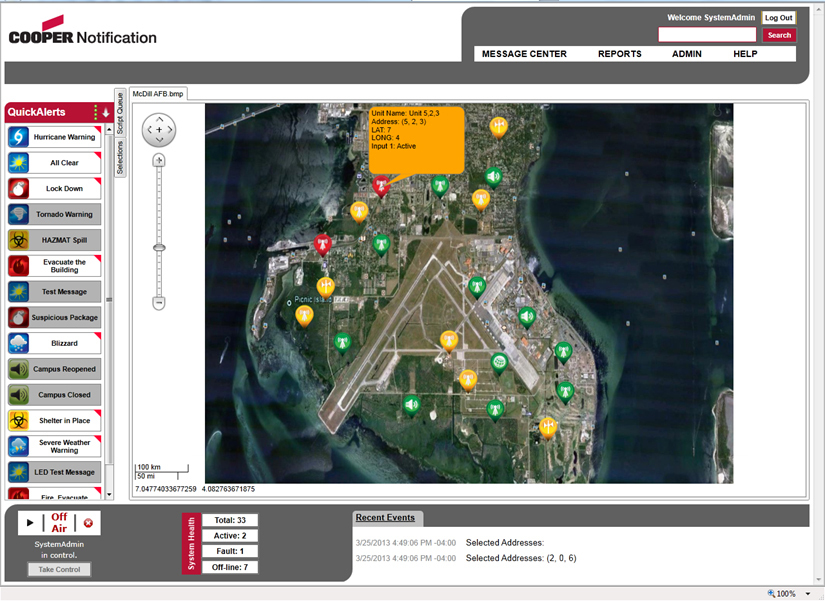This screenshot has height=601, width=825.
Task: Collapse QuickAlerts with the down arrow
Action: click(x=106, y=112)
